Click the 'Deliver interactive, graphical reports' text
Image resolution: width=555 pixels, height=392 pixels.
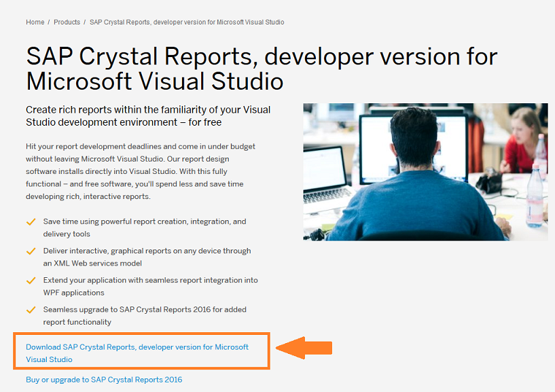[x=147, y=257]
